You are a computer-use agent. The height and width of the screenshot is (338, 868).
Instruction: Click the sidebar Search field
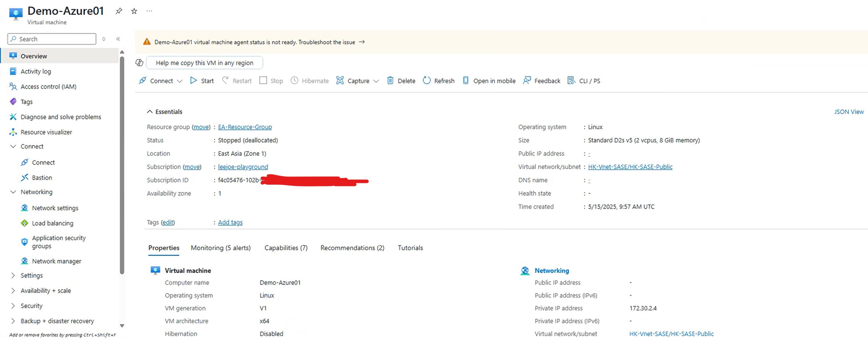coord(52,39)
